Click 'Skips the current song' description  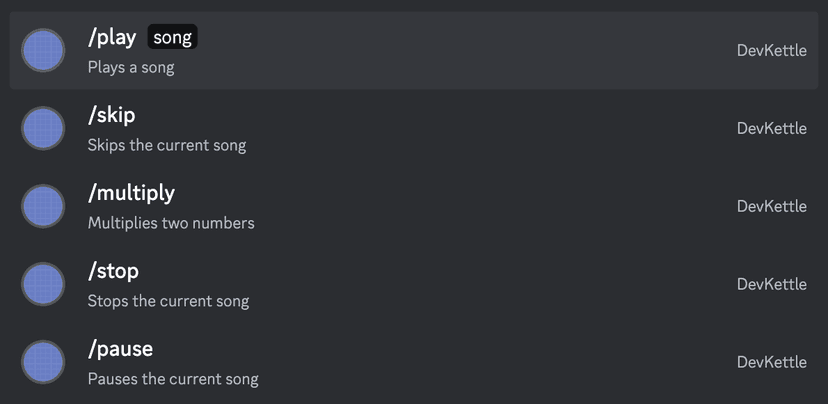point(167,145)
